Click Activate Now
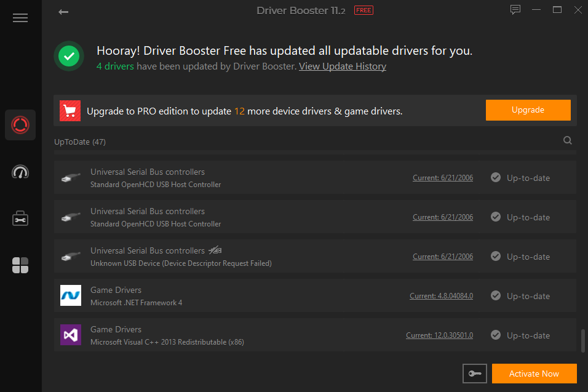Viewport: 588px width, 392px height. point(534,374)
